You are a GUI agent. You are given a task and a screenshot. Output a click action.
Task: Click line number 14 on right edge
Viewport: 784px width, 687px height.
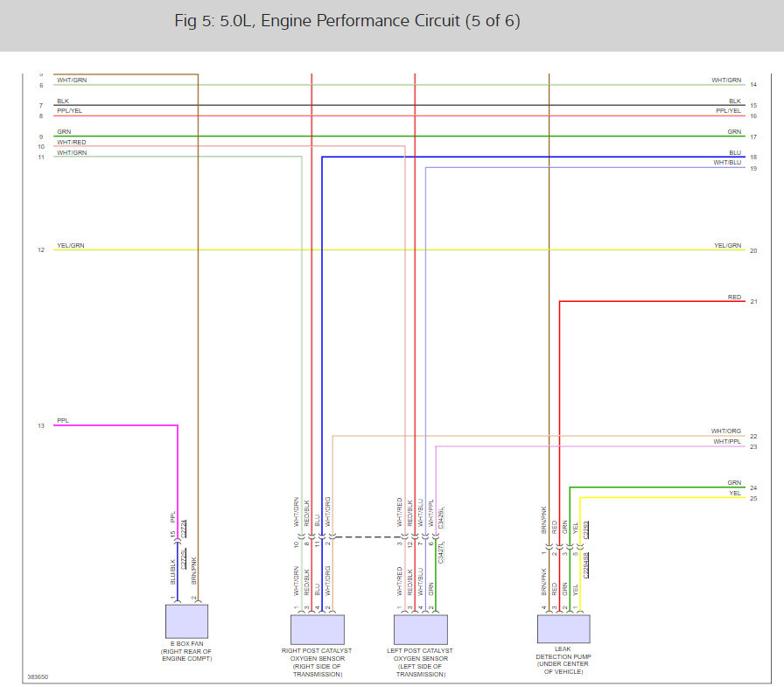click(x=753, y=85)
